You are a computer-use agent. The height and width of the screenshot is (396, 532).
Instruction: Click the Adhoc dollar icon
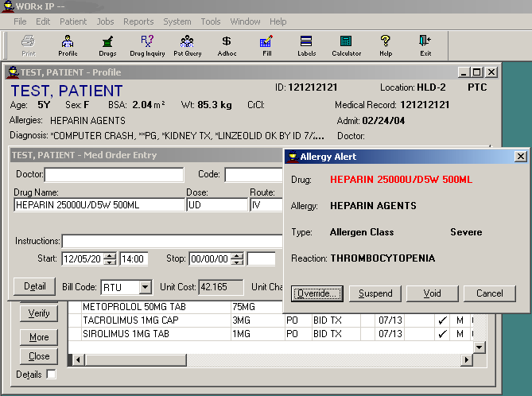click(227, 45)
